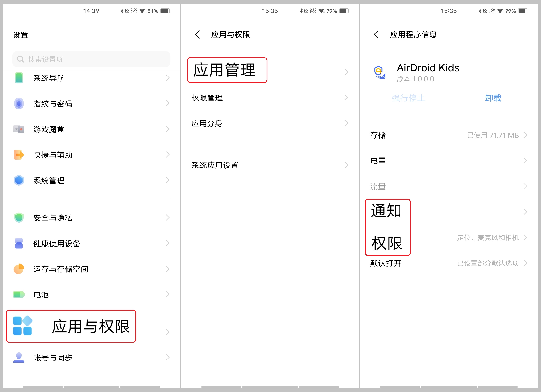Open 系统应用设置 entry
541x392 pixels.
[x=270, y=165]
